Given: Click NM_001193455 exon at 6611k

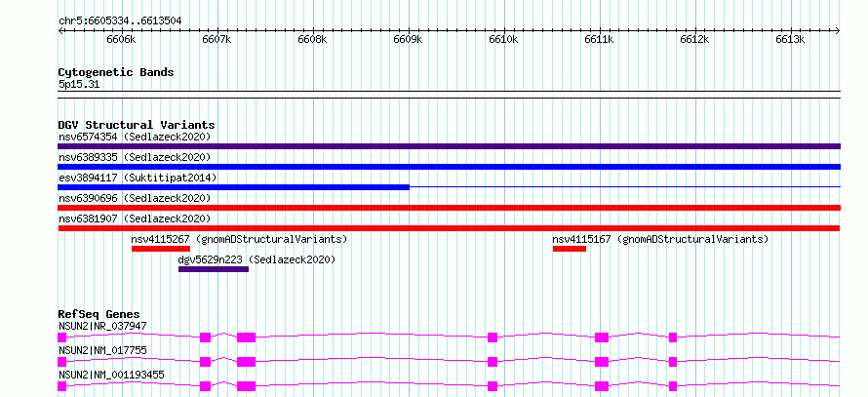Looking at the screenshot, I should (602, 386).
